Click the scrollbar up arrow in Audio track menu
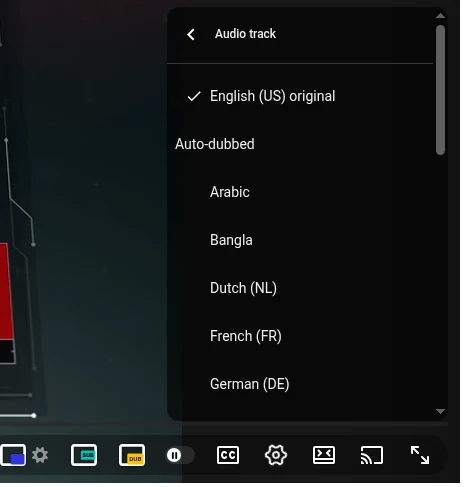This screenshot has width=475, height=487. (x=440, y=16)
